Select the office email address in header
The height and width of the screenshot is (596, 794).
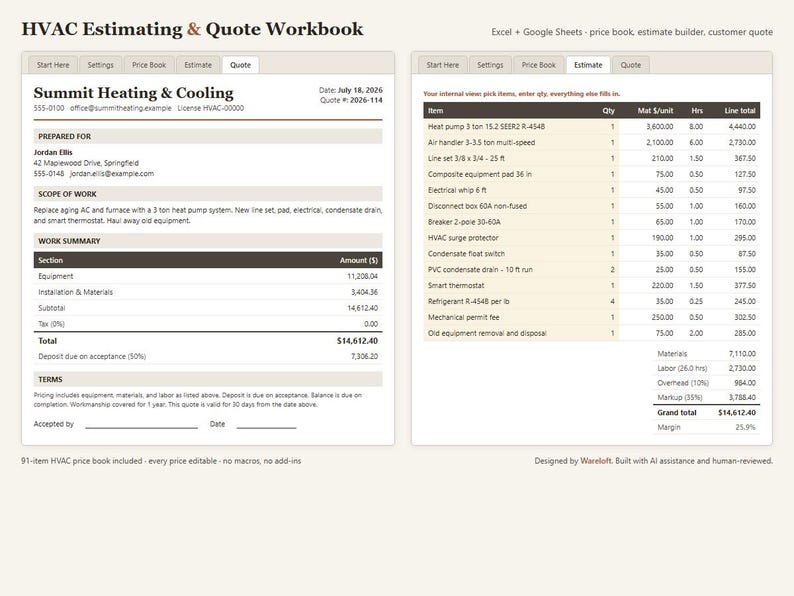[121, 108]
